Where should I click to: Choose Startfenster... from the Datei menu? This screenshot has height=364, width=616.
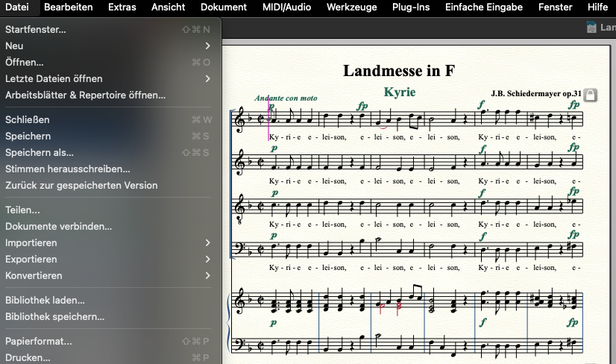coord(108,30)
